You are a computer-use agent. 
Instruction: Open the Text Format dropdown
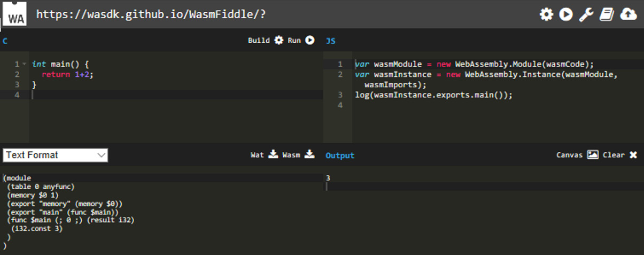pos(56,155)
